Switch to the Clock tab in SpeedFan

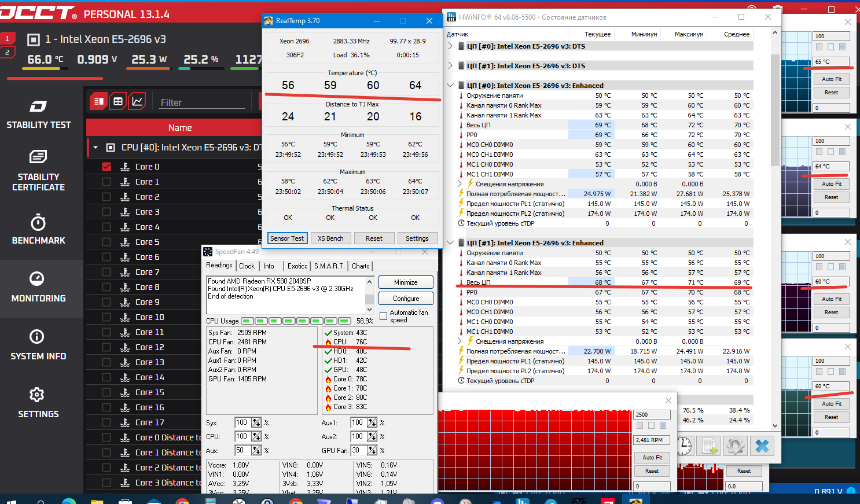pos(247,266)
